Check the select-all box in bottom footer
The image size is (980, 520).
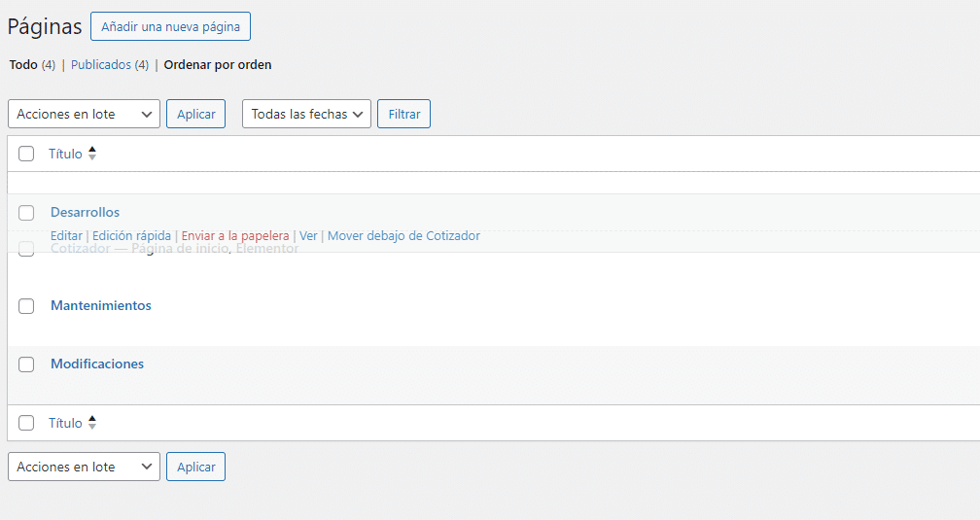coord(26,423)
